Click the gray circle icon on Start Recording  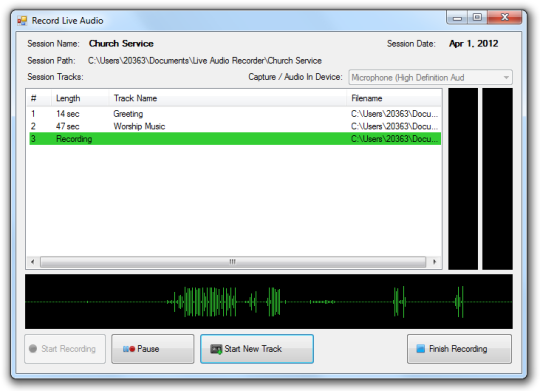tap(33, 349)
